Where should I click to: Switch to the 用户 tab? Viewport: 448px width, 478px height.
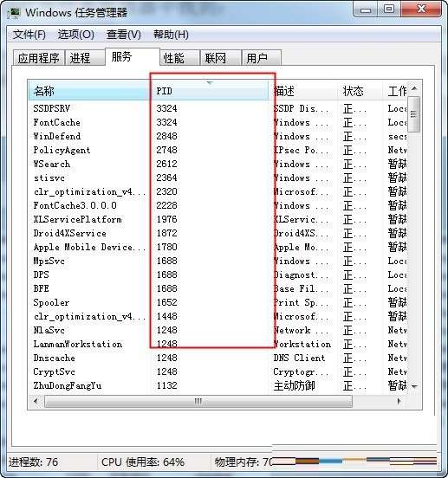click(x=262, y=58)
